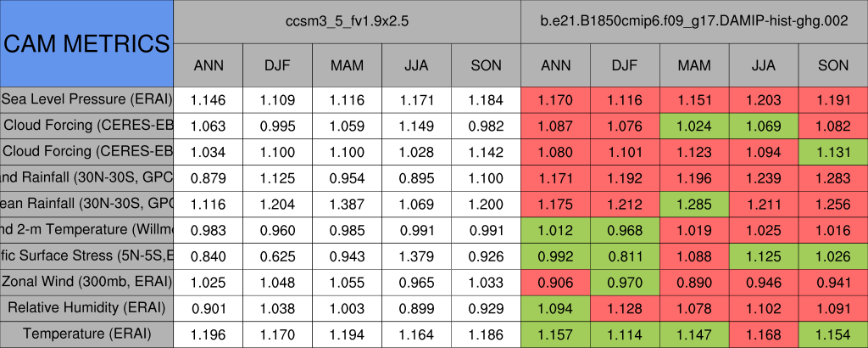This screenshot has height=348, width=868.
Task: Click the DJF column under ccsm3_5_fv1.9x2.5
Action: [277, 65]
